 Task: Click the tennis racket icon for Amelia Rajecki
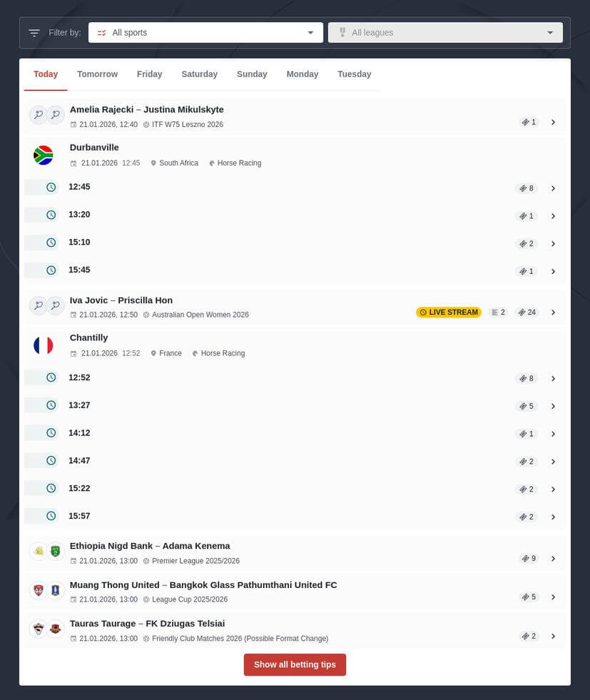38,114
